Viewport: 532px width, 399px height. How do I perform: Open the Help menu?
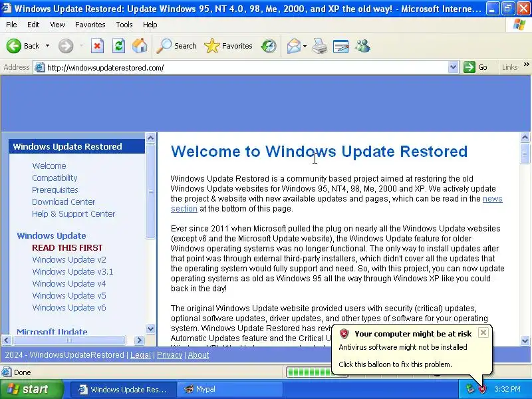150,25
